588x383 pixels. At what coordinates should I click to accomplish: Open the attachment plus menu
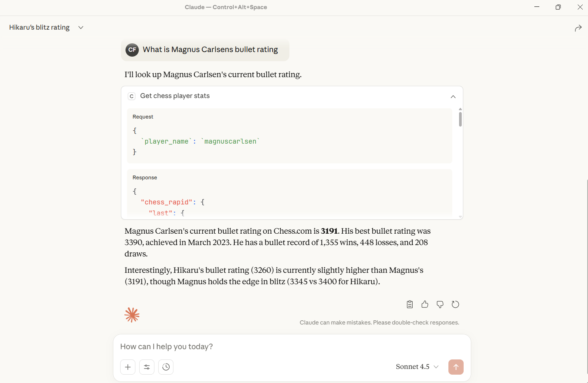click(128, 367)
